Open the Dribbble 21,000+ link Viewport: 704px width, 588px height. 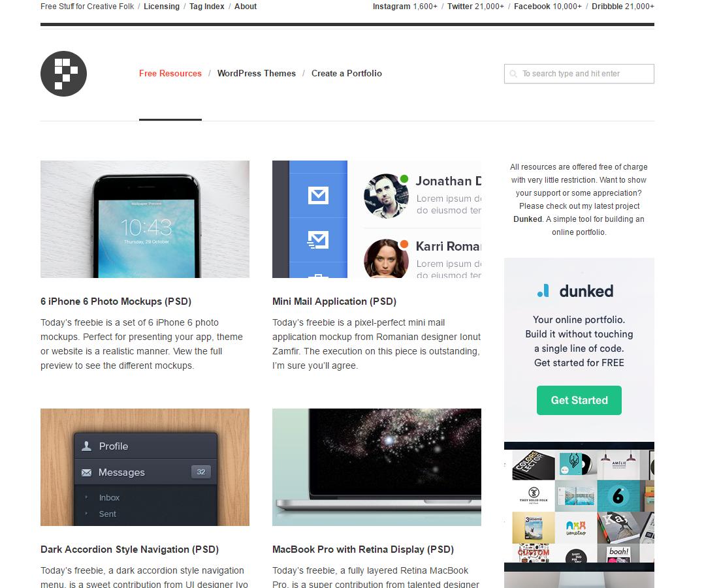click(623, 7)
